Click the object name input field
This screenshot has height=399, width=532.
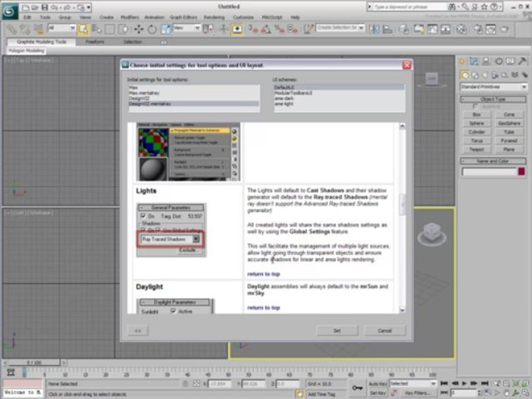(489, 172)
